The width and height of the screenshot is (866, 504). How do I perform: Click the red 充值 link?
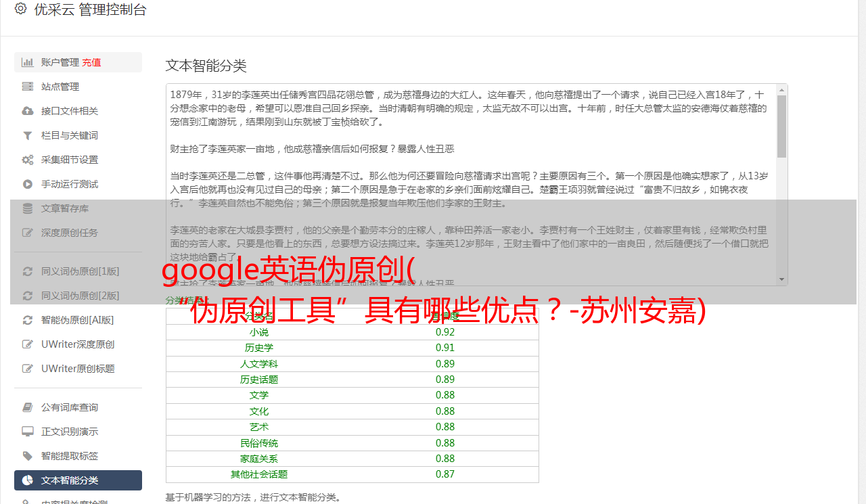pos(91,62)
